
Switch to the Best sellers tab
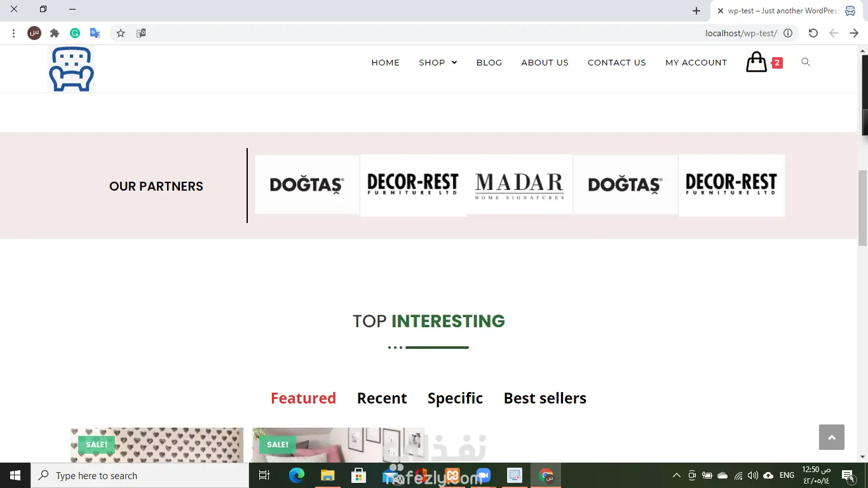[545, 398]
